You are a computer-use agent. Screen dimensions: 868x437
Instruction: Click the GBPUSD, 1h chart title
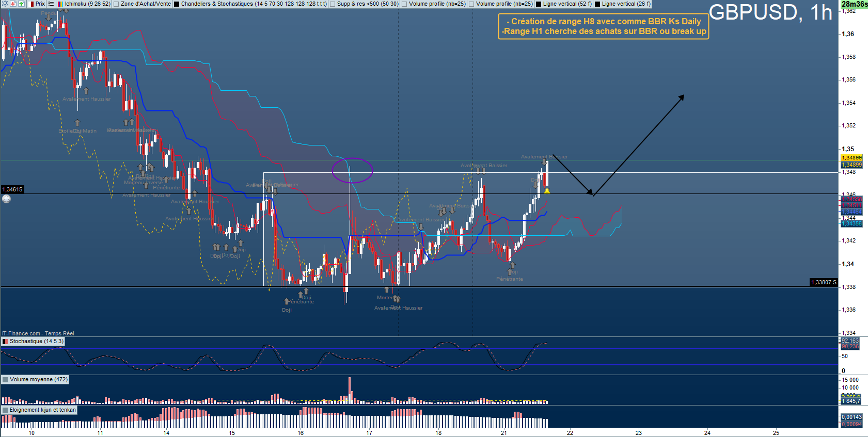tap(770, 12)
